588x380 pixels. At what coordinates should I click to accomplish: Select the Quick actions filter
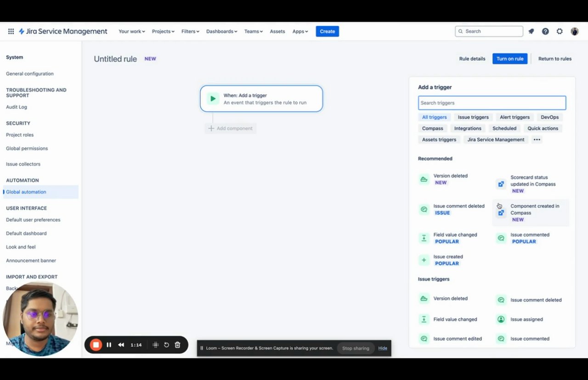pos(543,129)
